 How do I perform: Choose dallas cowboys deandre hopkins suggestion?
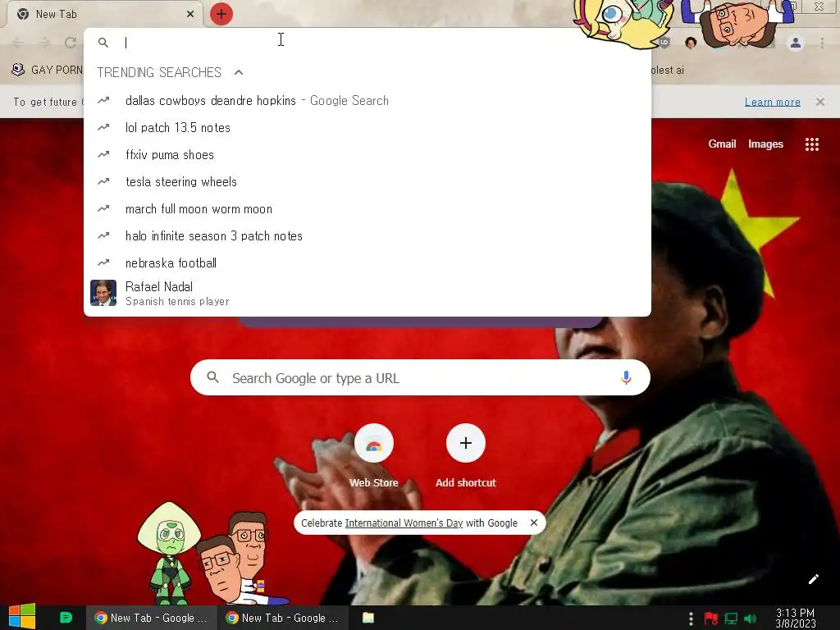point(367,101)
